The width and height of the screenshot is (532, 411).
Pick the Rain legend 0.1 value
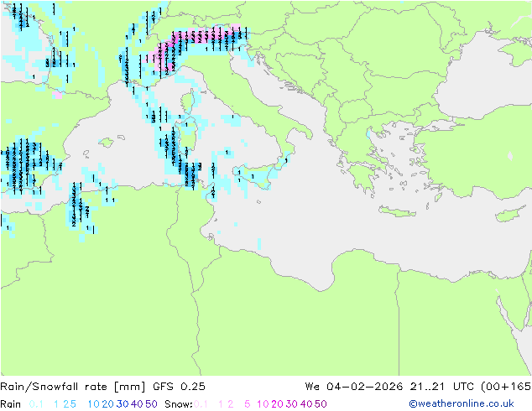[x=36, y=404]
